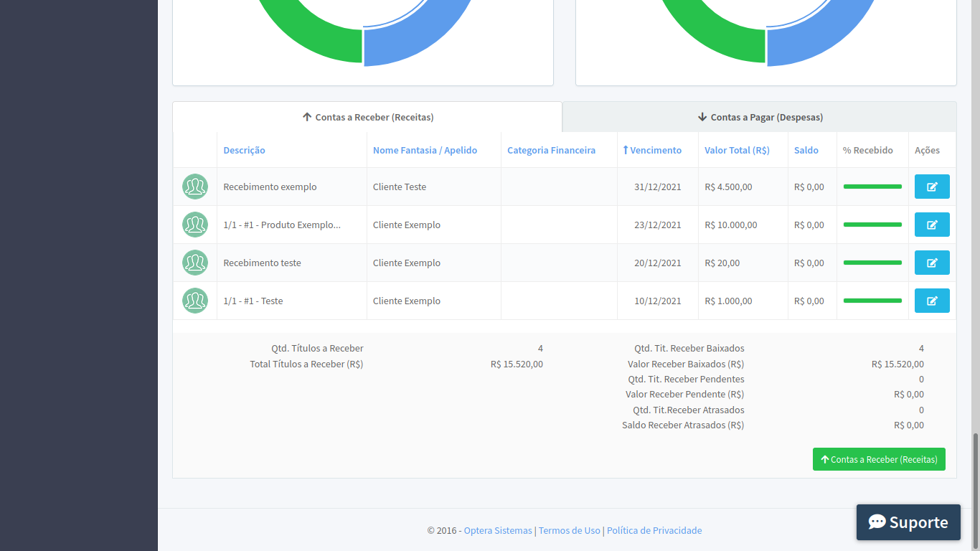Click due date 10/12/2021

coord(658,301)
